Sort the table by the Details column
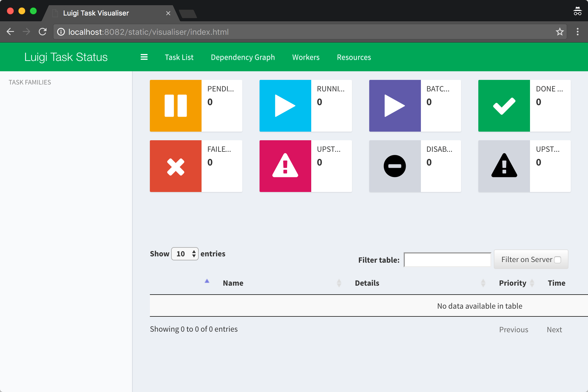The width and height of the screenshot is (588, 392). [x=367, y=283]
